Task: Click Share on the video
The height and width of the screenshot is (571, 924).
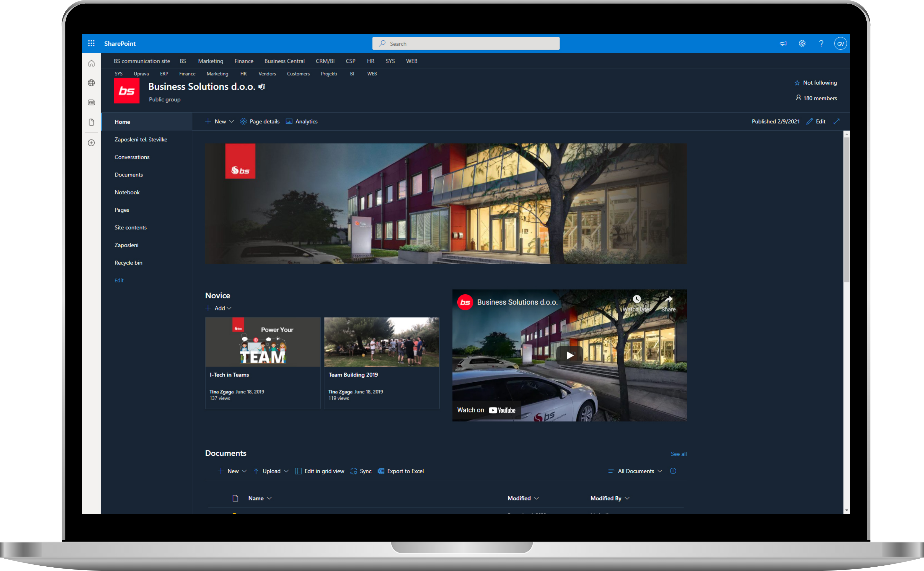Action: click(668, 304)
